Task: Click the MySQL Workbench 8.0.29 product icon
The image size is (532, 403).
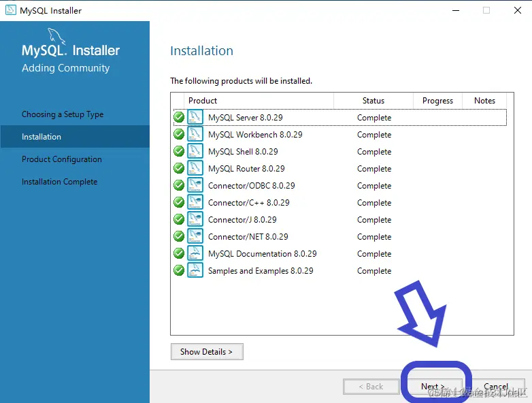Action: (x=195, y=134)
